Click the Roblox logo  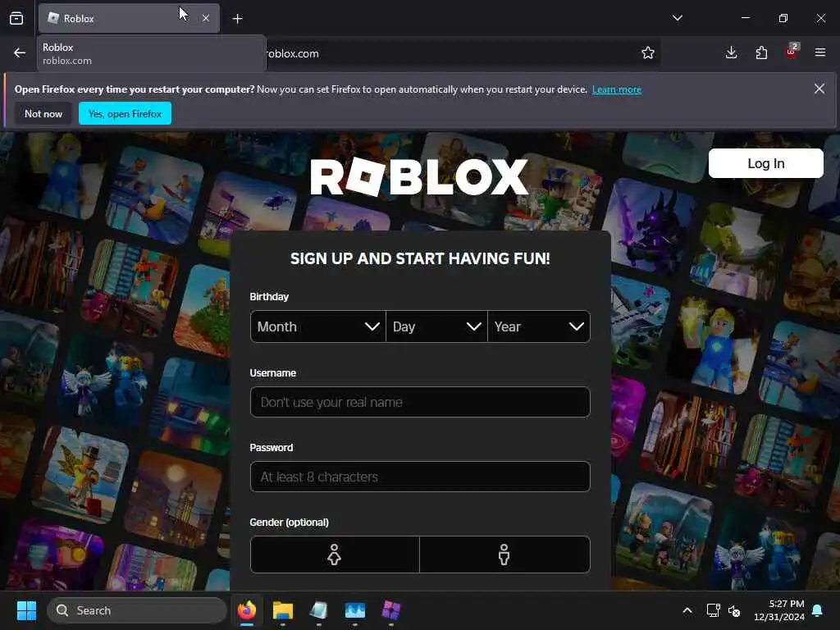click(419, 177)
